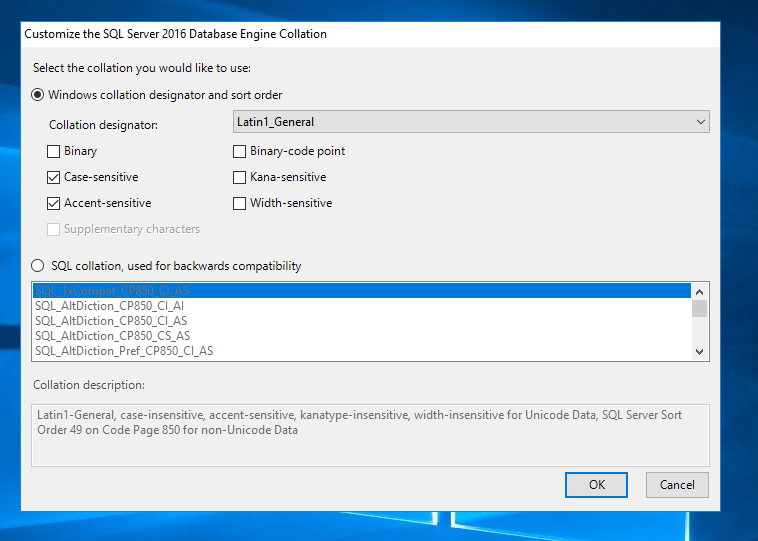Select Windows collation designator and sort order radio

[38, 95]
